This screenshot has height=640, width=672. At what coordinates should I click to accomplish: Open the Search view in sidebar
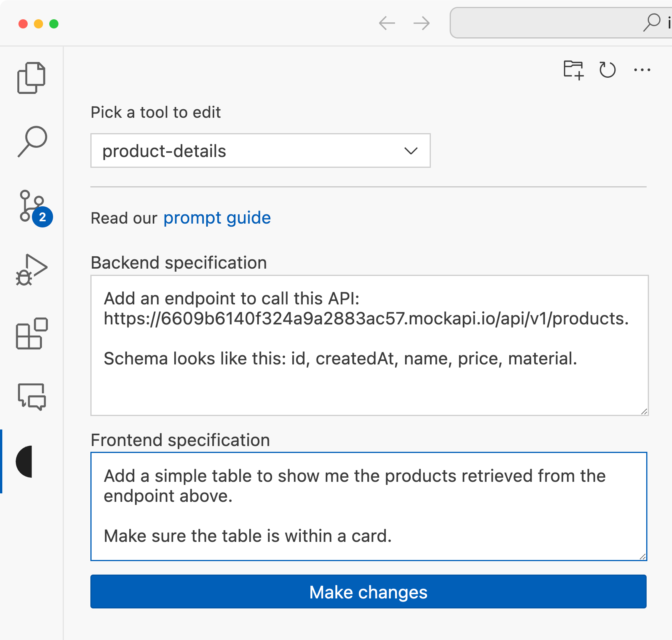coord(32,141)
